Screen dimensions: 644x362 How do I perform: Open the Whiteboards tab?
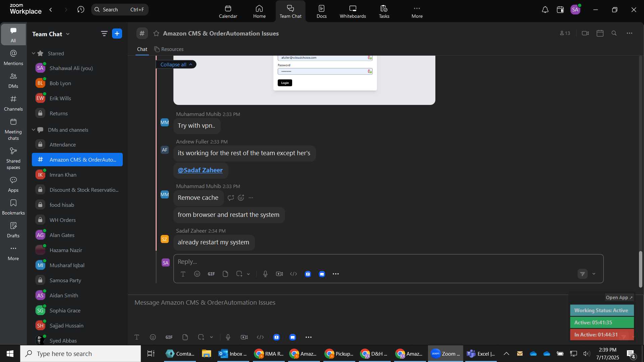pyautogui.click(x=353, y=11)
